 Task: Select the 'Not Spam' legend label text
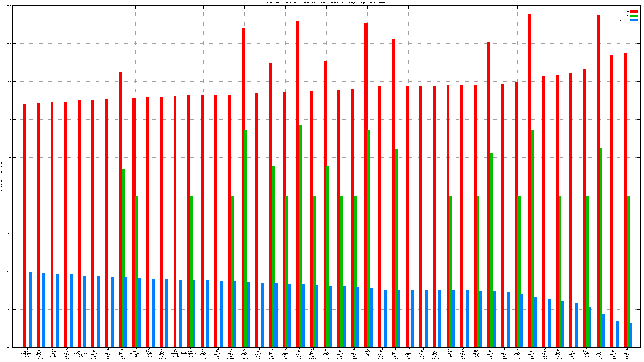[624, 11]
